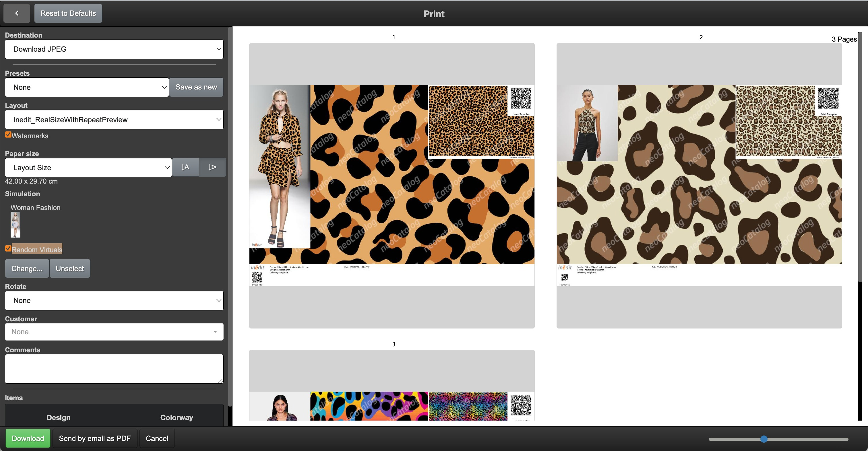
Task: Select landscape paper orientation icon
Action: pos(212,167)
